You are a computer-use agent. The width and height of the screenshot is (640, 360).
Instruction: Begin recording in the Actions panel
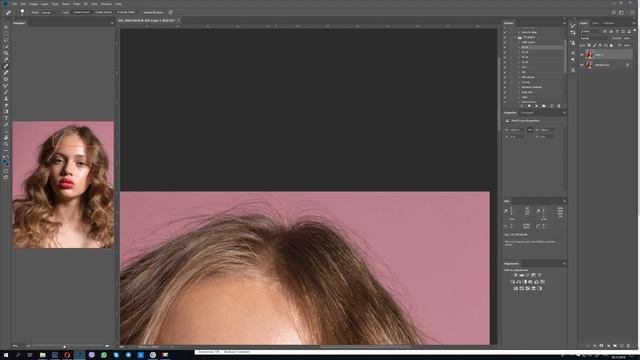pyautogui.click(x=529, y=106)
